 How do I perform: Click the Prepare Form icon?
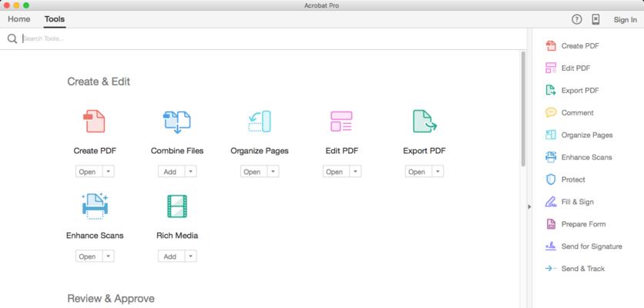point(550,224)
